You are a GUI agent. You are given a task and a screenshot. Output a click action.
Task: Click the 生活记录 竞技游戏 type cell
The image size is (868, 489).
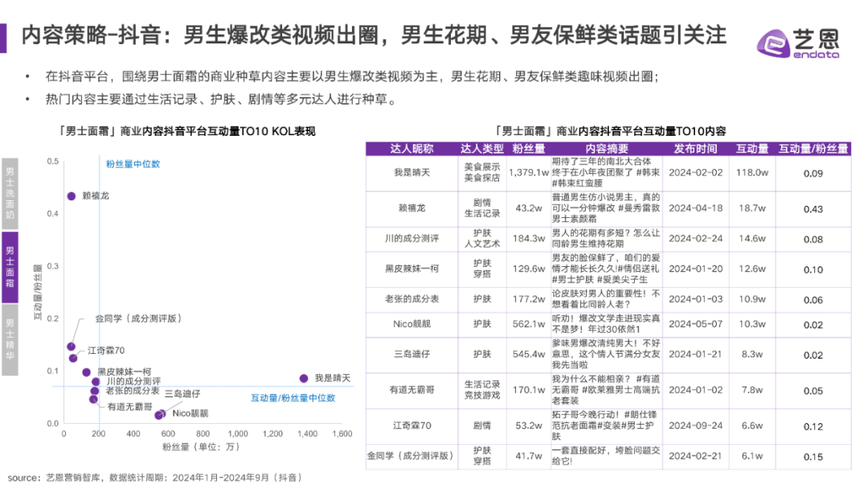click(x=482, y=390)
